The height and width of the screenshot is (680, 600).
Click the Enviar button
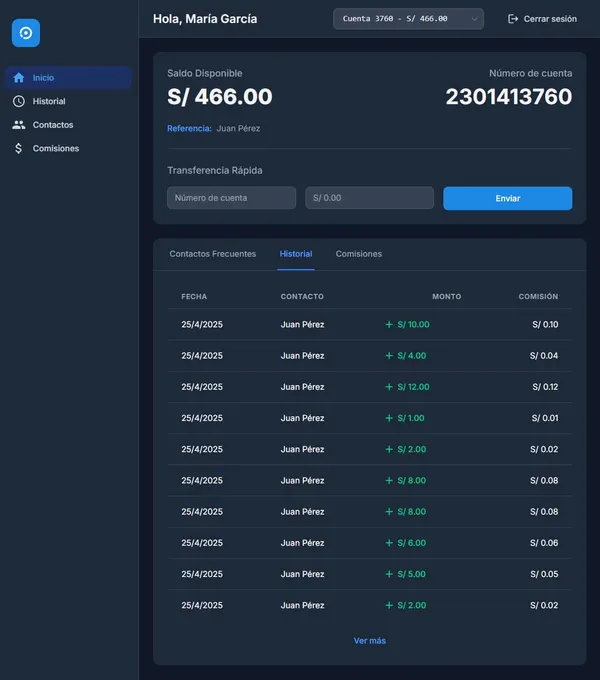pyautogui.click(x=508, y=198)
